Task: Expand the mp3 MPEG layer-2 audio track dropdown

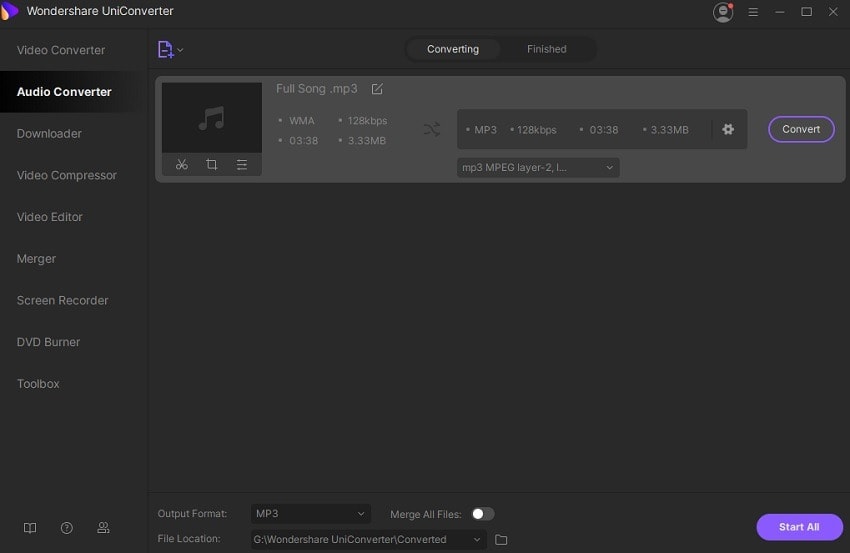Action: [538, 168]
